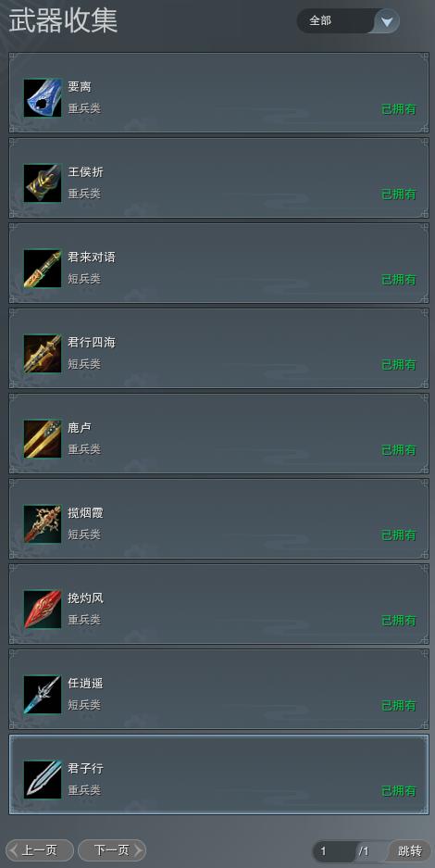
Task: Focus the page number input field
Action: [334, 850]
